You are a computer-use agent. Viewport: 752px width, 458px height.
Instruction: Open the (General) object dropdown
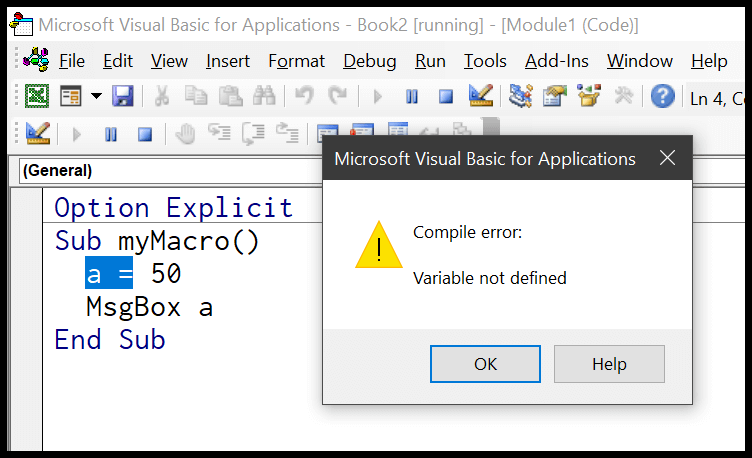coord(170,171)
